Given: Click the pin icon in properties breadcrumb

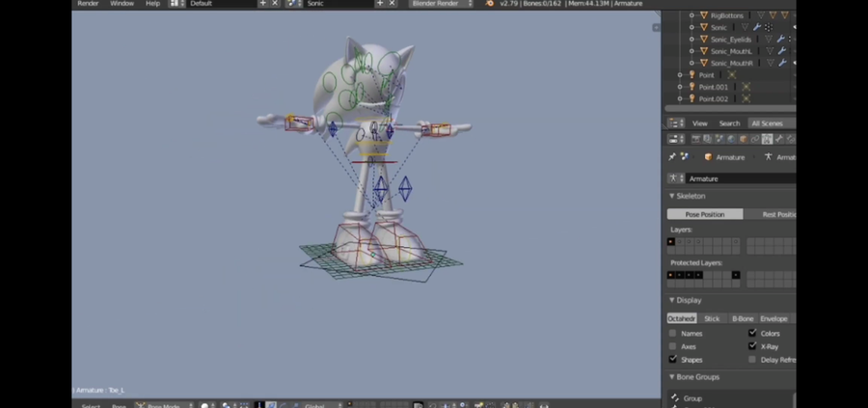Looking at the screenshot, I should [672, 157].
